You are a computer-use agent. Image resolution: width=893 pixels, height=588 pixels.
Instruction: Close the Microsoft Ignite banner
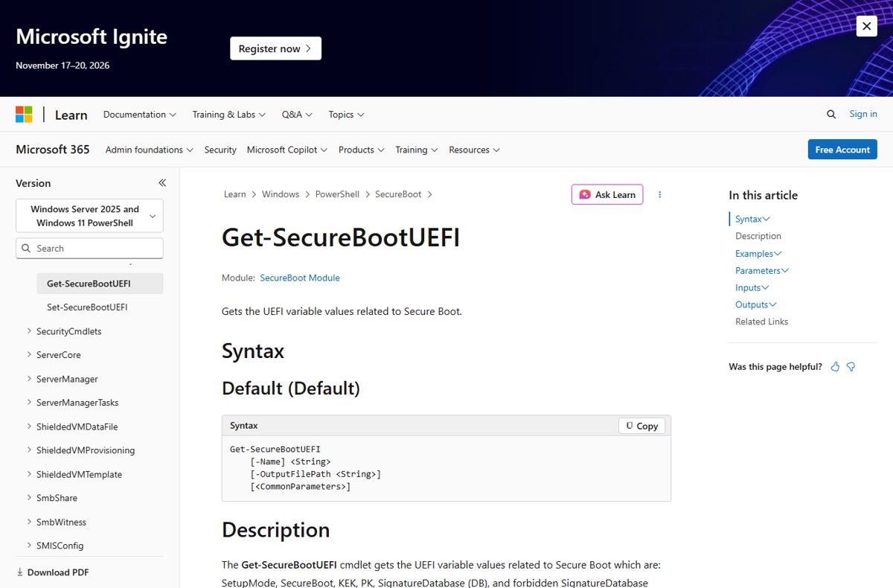[x=866, y=26]
